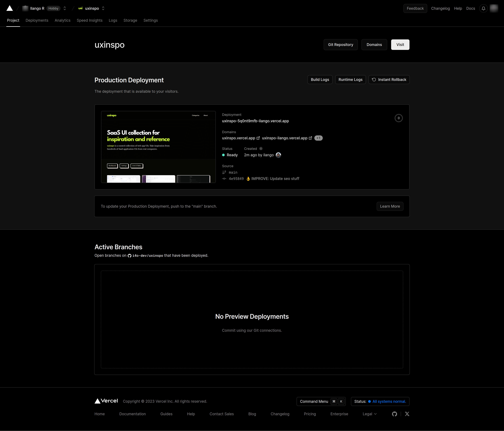
Task: Click the Vercel triangle logo in header
Action: 9,8
